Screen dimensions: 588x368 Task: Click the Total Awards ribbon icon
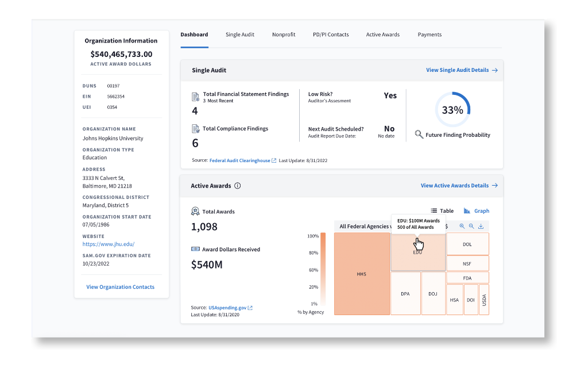195,211
